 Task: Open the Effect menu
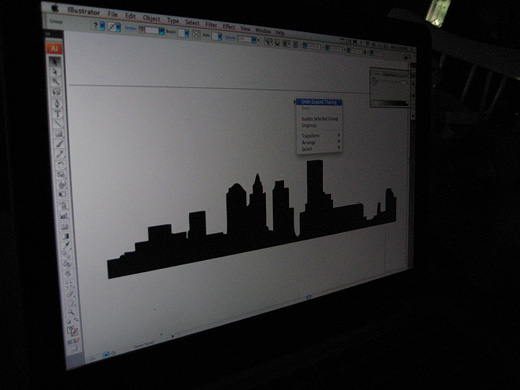229,26
